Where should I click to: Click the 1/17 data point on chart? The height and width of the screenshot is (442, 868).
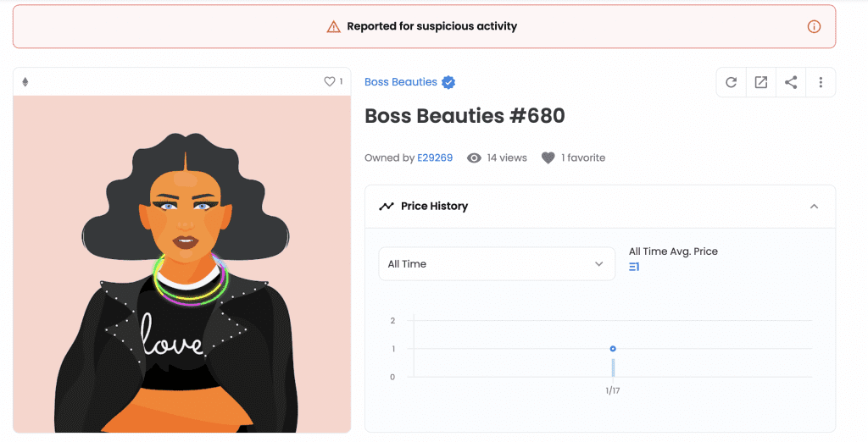(613, 349)
